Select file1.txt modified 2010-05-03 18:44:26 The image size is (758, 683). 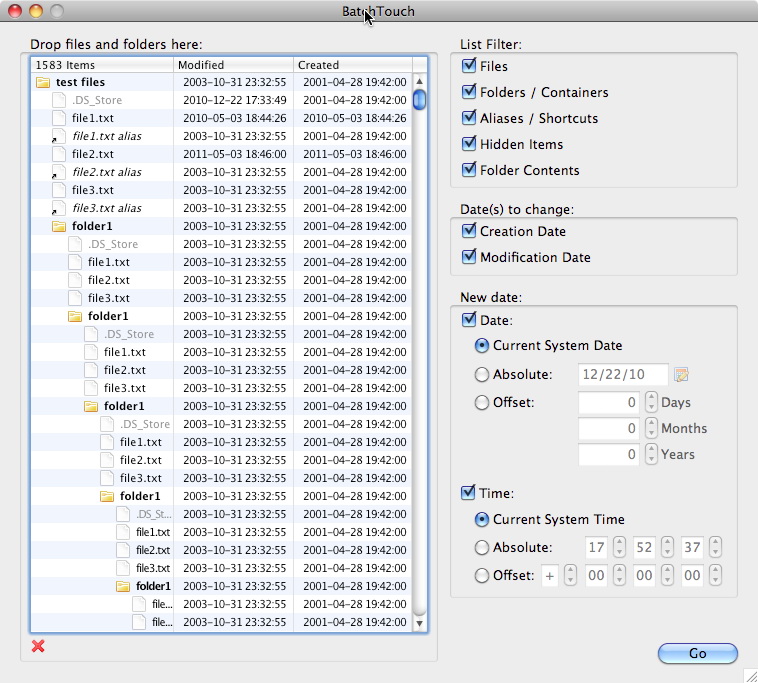coord(221,118)
